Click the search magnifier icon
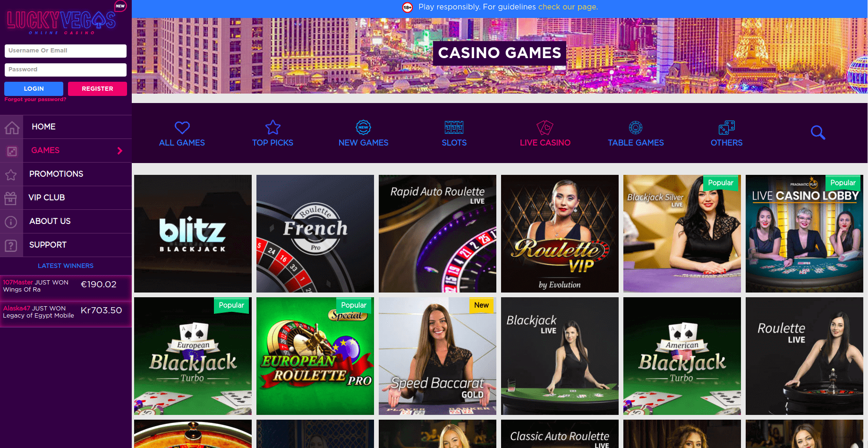 (x=818, y=133)
